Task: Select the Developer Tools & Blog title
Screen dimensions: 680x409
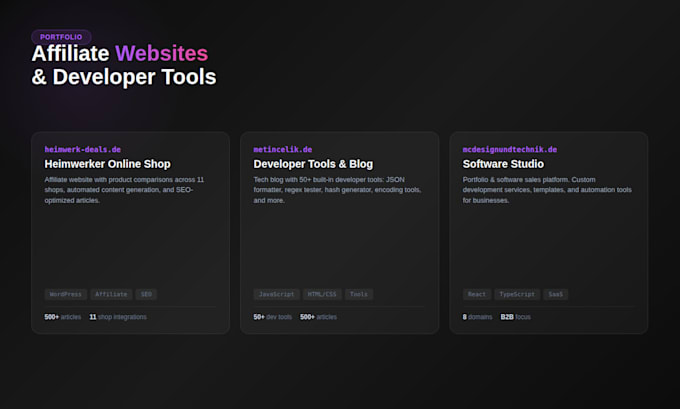Action: click(x=313, y=164)
